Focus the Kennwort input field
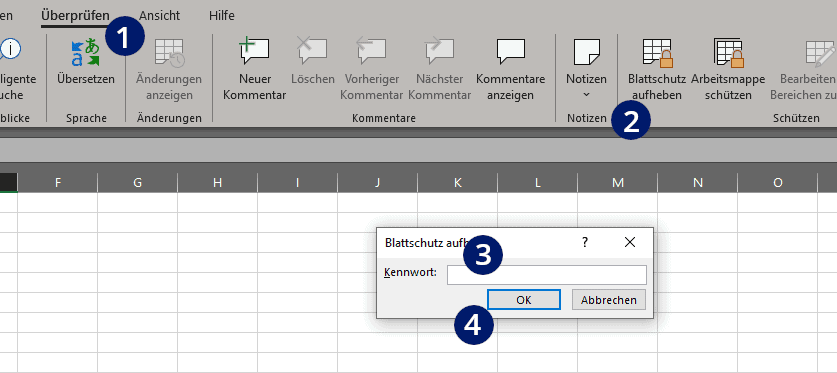837x373 pixels. point(547,275)
